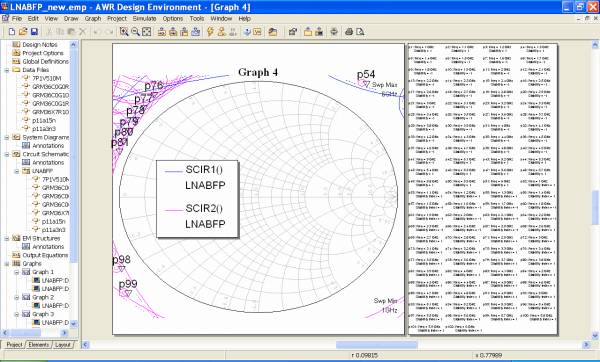The width and height of the screenshot is (600, 362).
Task: Open the Draw menu
Action: pyautogui.click(x=71, y=18)
